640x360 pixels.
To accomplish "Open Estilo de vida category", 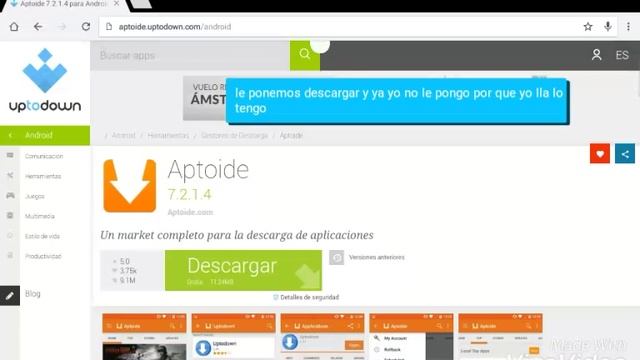I will point(42,236).
